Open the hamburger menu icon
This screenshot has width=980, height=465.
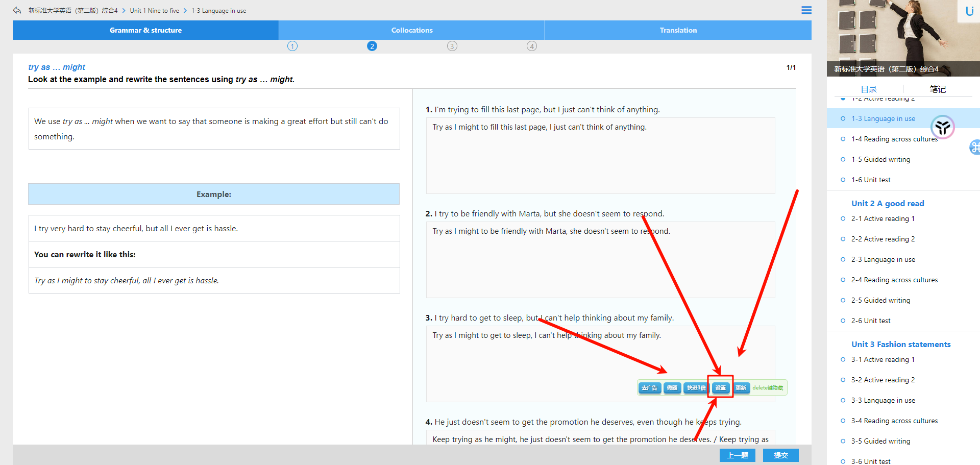pos(806,10)
